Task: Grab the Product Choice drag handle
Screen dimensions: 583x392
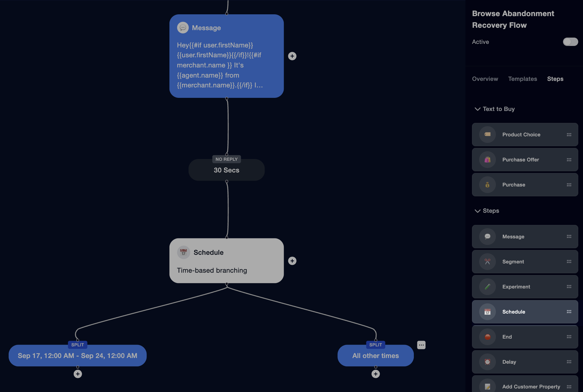Action: 569,135
